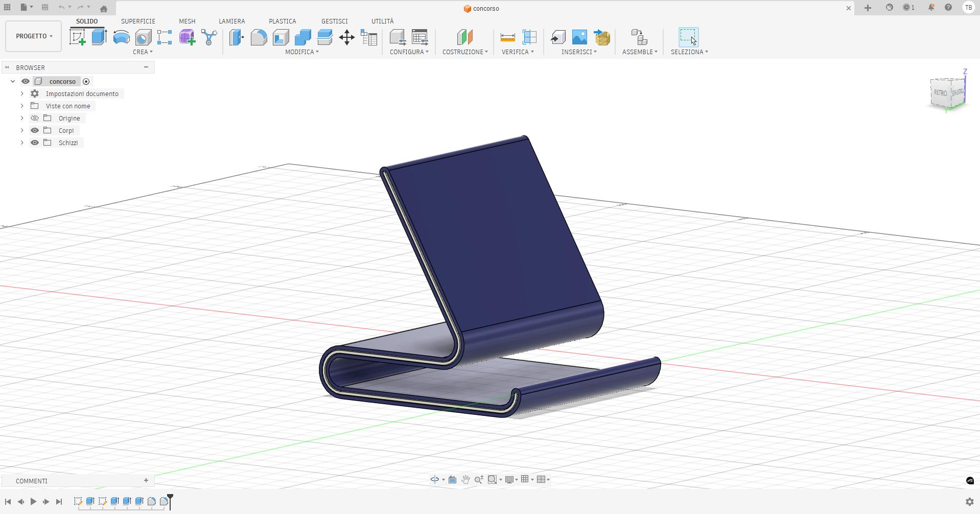980x514 pixels.
Task: Select the Create Sketch tool
Action: [77, 37]
